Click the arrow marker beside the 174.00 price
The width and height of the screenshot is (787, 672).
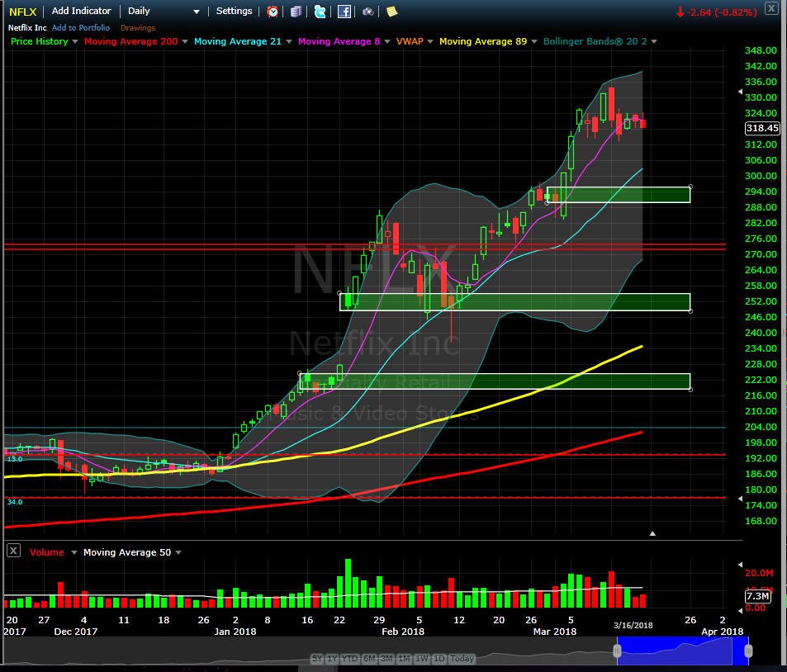pos(740,499)
